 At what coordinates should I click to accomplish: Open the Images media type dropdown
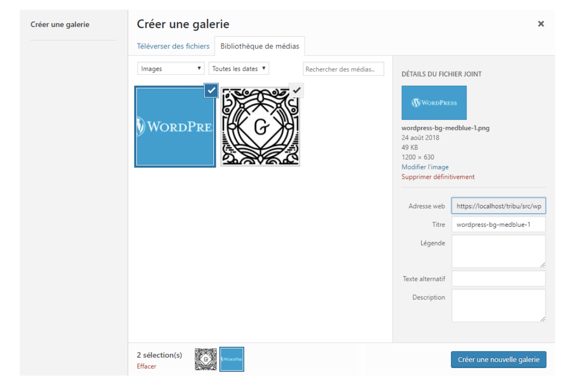point(171,68)
